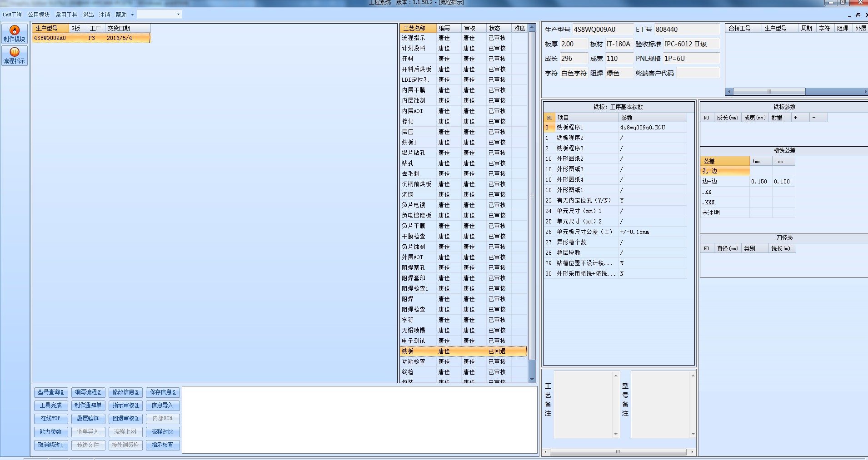868x460 pixels.
Task: Select the 阻焊塞孔 process row
Action: coord(464,268)
